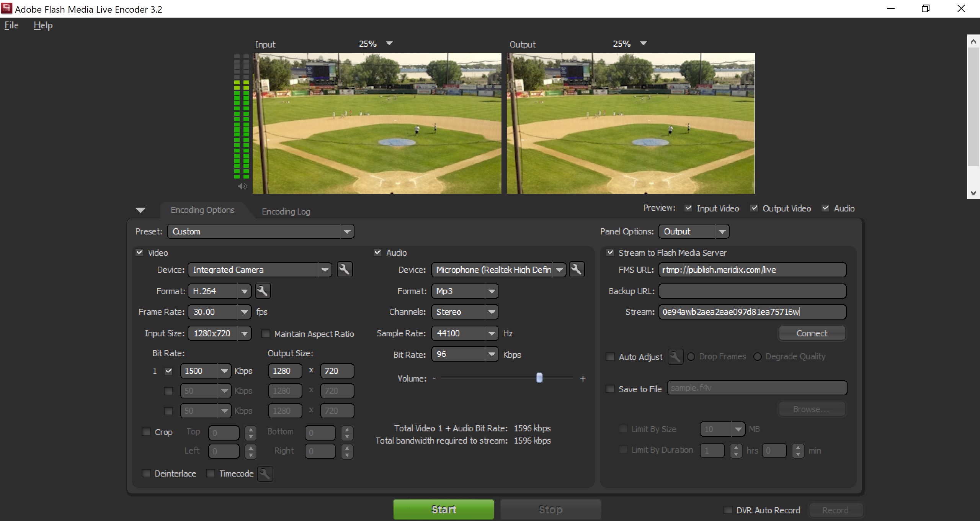Click the Timecode settings wrench icon
This screenshot has height=521, width=980.
pos(265,474)
